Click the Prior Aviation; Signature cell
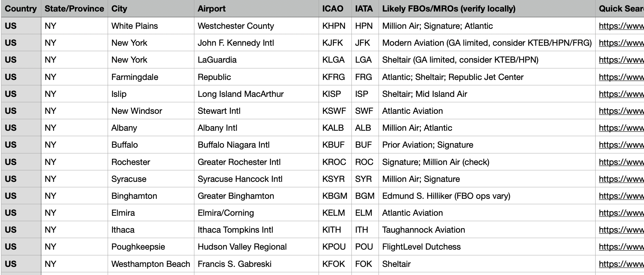This screenshot has width=644, height=275. pyautogui.click(x=487, y=145)
